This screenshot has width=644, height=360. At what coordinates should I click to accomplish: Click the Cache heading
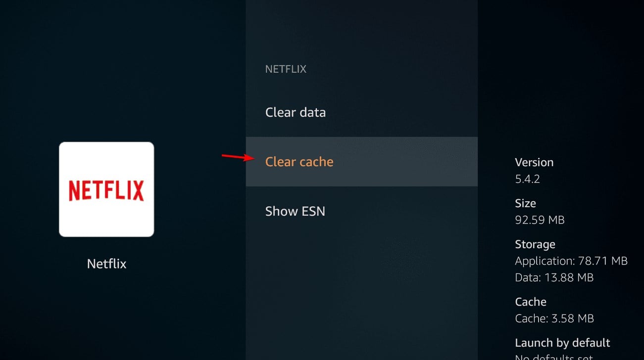(531, 302)
